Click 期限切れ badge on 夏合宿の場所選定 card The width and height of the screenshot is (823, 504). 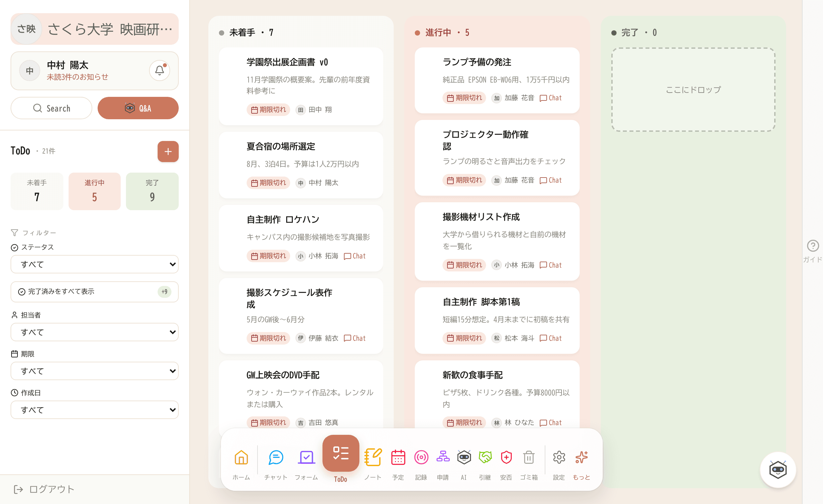click(x=268, y=183)
